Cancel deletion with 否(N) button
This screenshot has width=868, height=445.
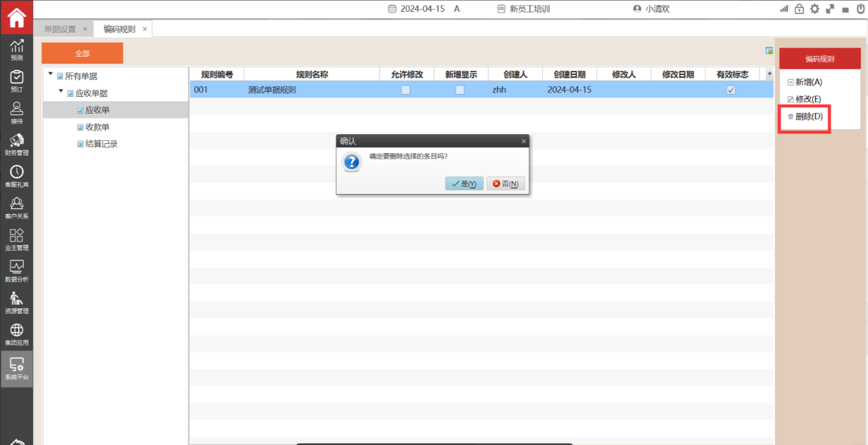(x=506, y=184)
